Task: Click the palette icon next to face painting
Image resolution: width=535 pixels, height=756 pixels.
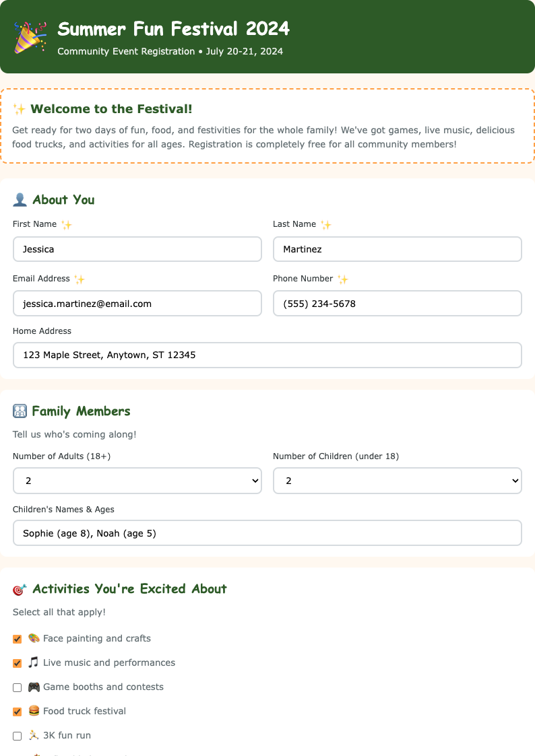Action: pos(34,638)
